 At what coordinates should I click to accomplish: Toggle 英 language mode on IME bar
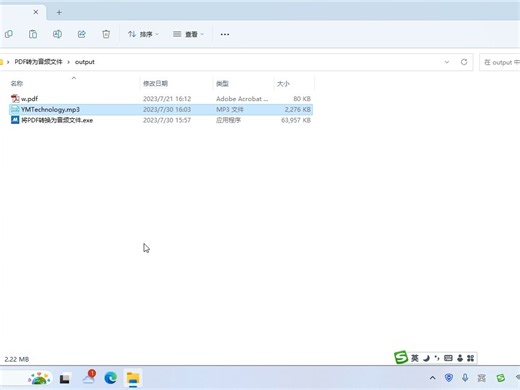[x=414, y=358]
